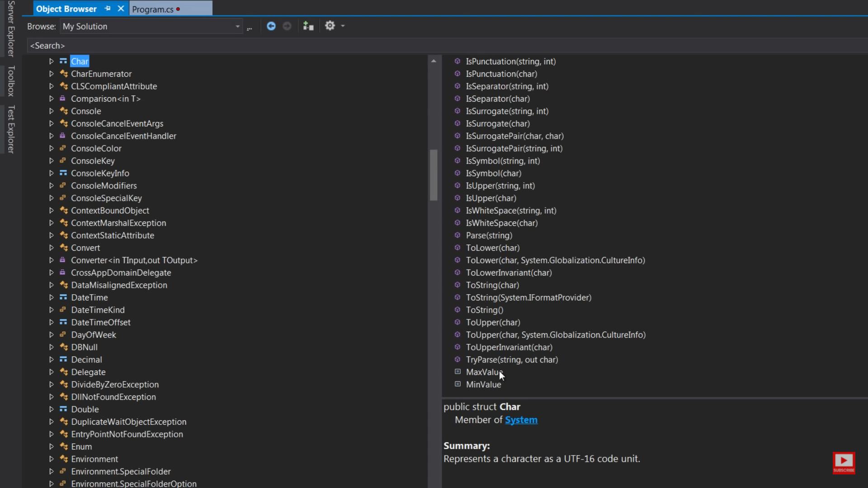
Task: Expand the Char tree node
Action: click(x=51, y=61)
